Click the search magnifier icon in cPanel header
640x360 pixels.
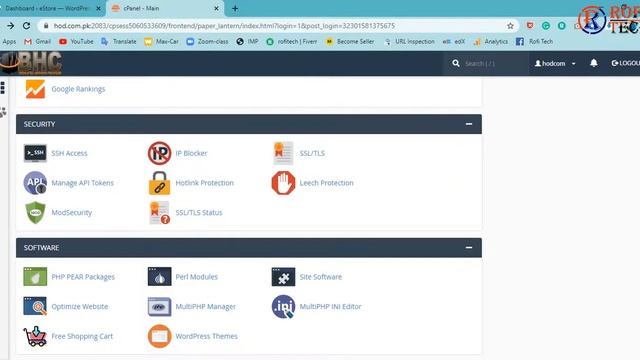(x=456, y=63)
